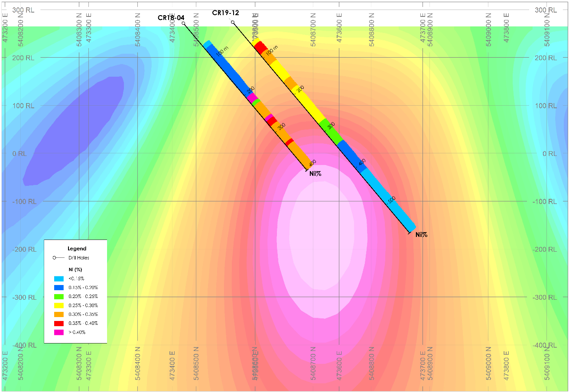
Task: Click the bottom-axis '5408800 N' label
Action: click(372, 363)
